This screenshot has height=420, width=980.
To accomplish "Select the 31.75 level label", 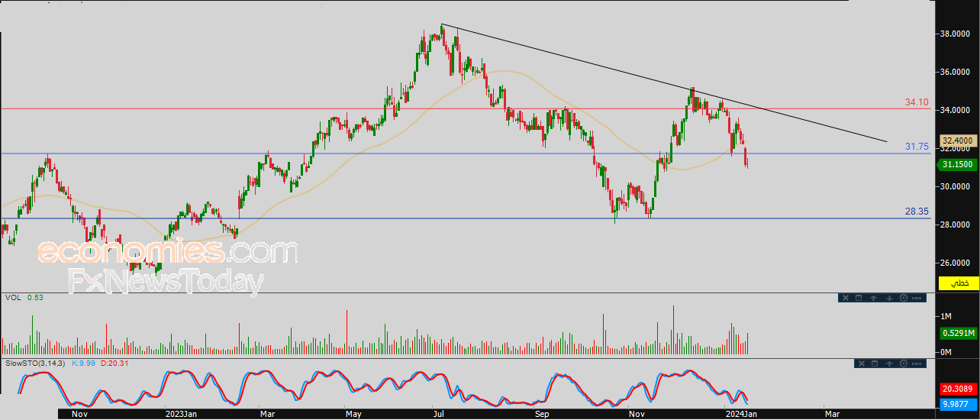I will tap(916, 147).
